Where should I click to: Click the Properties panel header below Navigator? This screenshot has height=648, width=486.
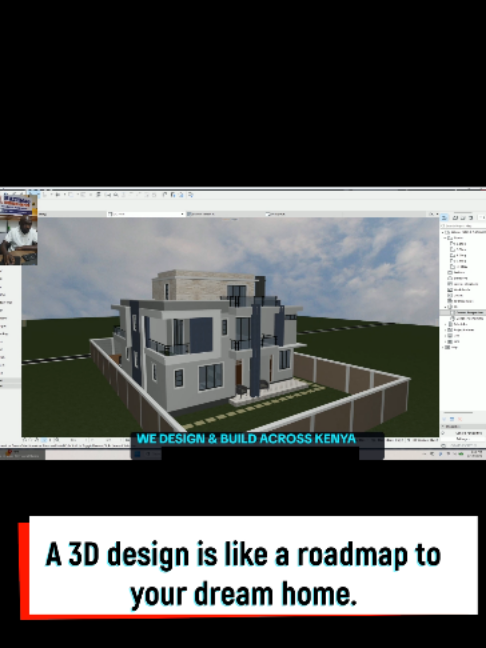tap(463, 426)
